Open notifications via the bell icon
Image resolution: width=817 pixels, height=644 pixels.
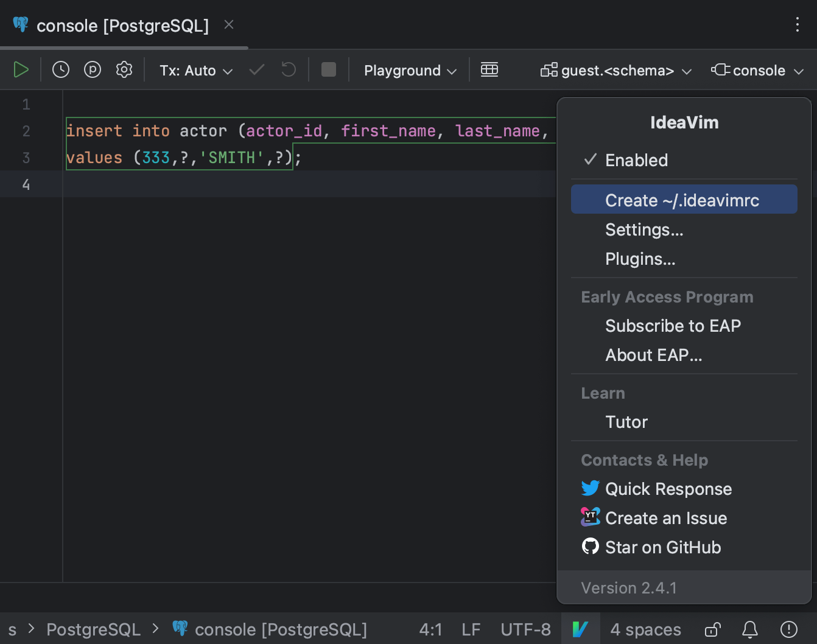pyautogui.click(x=749, y=629)
